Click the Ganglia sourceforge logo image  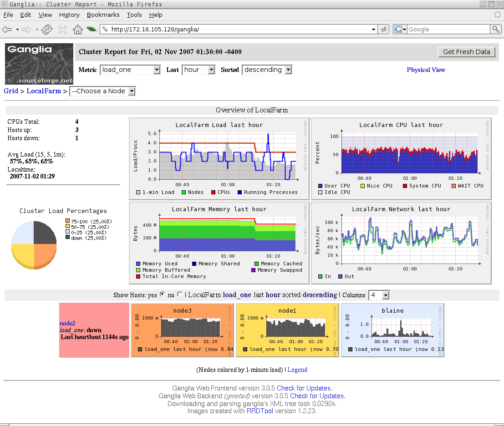(39, 64)
